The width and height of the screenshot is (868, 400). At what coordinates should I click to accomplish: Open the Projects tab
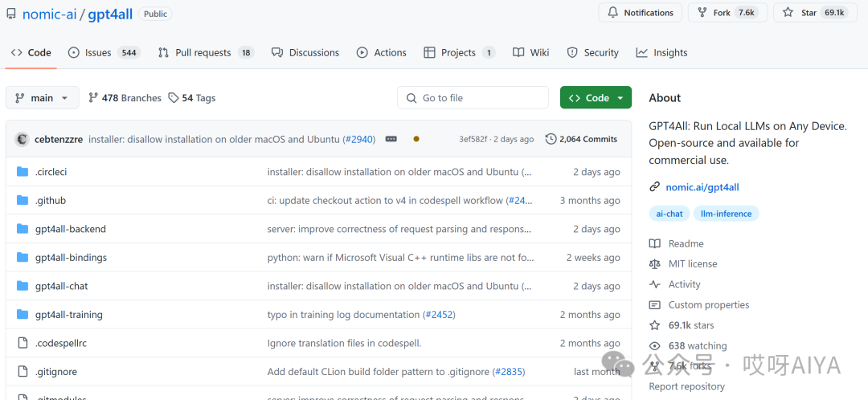tap(460, 52)
